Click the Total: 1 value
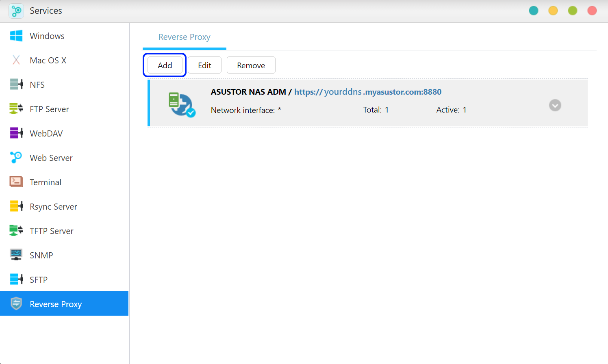Screen dimensions: 608x364 (376, 110)
